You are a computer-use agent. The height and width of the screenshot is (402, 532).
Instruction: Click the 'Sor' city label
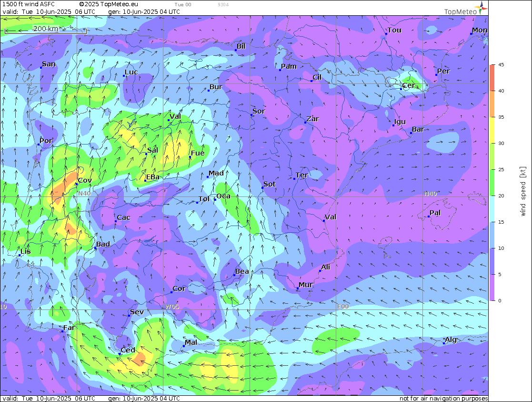[259, 112]
